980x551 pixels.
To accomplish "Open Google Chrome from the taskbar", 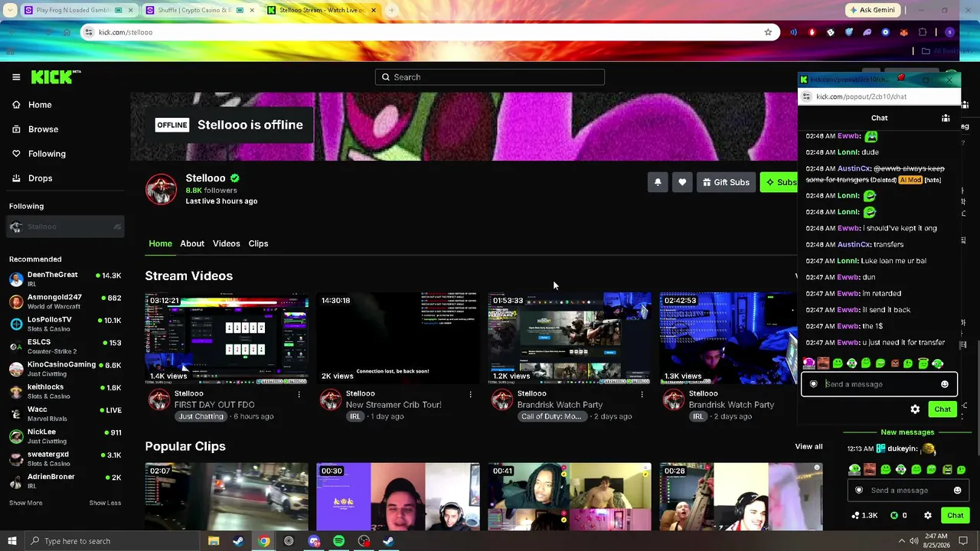I will click(264, 541).
